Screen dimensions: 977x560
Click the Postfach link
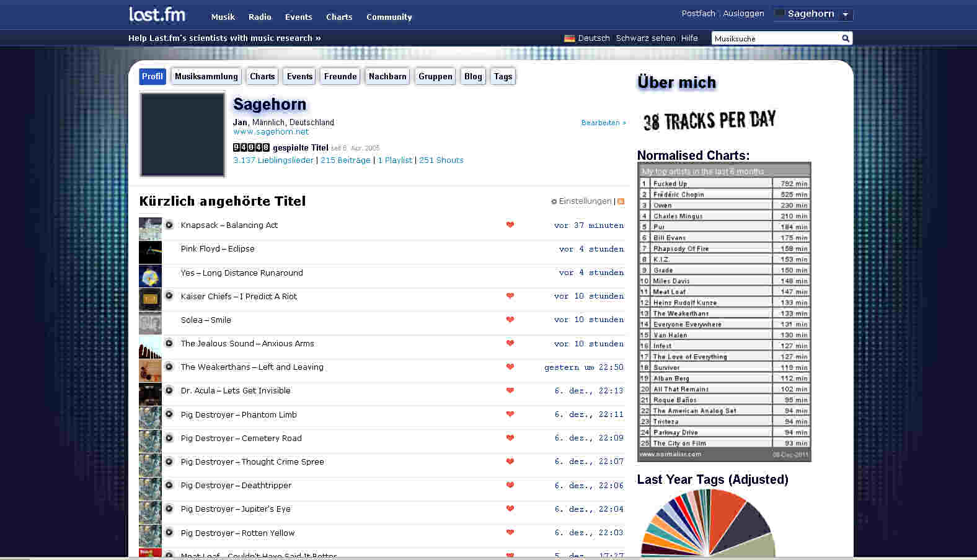(x=698, y=14)
